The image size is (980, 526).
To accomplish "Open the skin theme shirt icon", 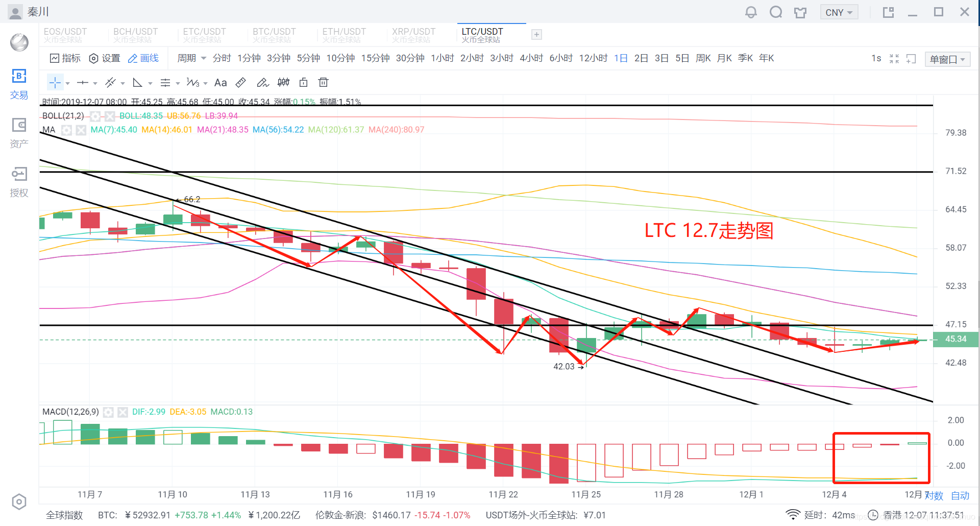I will [x=800, y=12].
